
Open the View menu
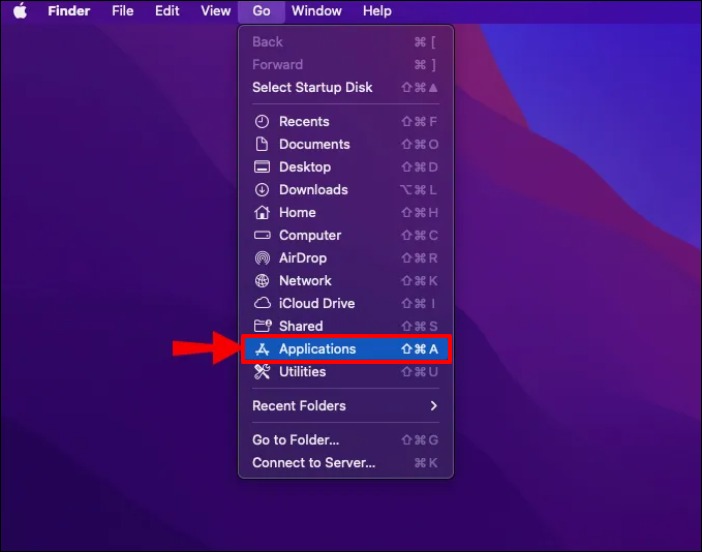pos(215,11)
